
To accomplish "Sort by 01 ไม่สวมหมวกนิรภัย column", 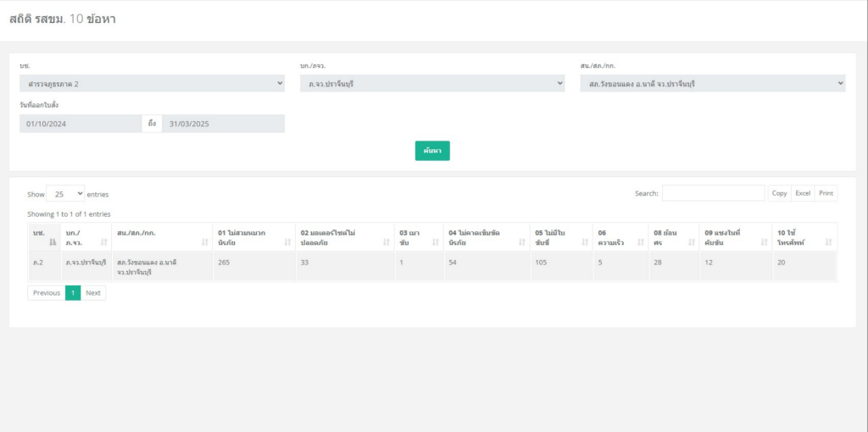I will (287, 242).
